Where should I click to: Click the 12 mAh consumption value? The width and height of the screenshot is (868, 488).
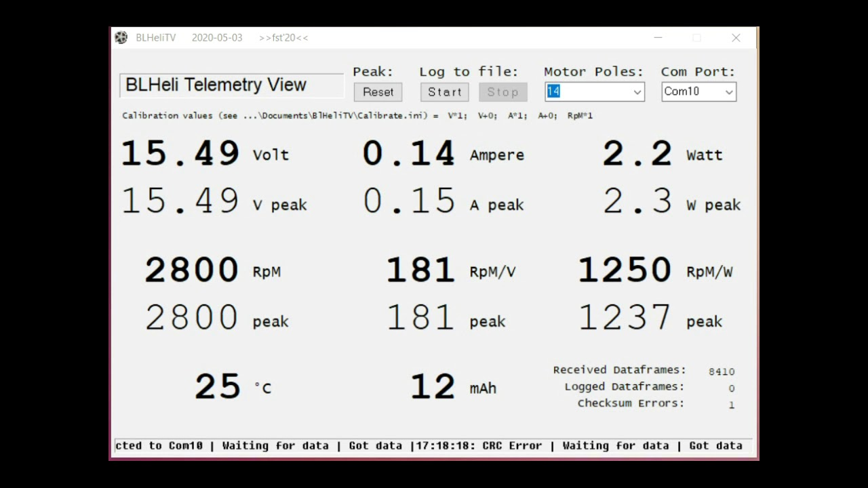coord(432,384)
